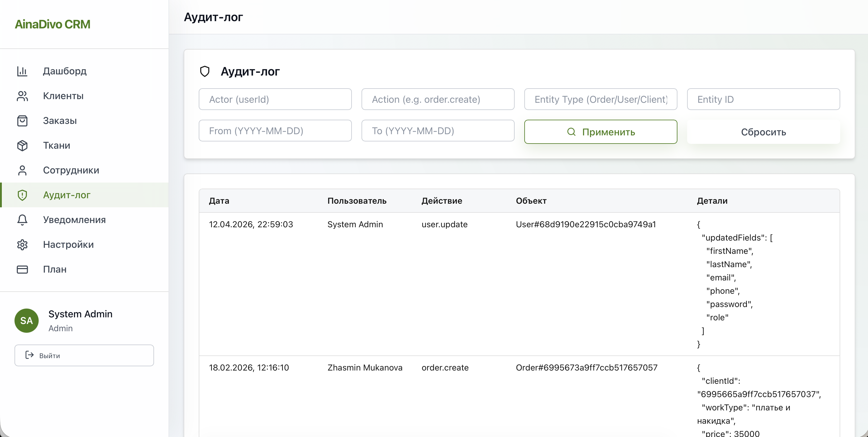Click the Дашборд bar chart icon

(x=22, y=71)
